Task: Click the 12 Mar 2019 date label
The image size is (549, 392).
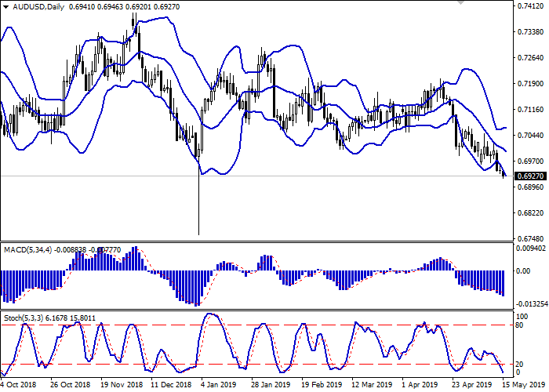Action: (x=370, y=384)
